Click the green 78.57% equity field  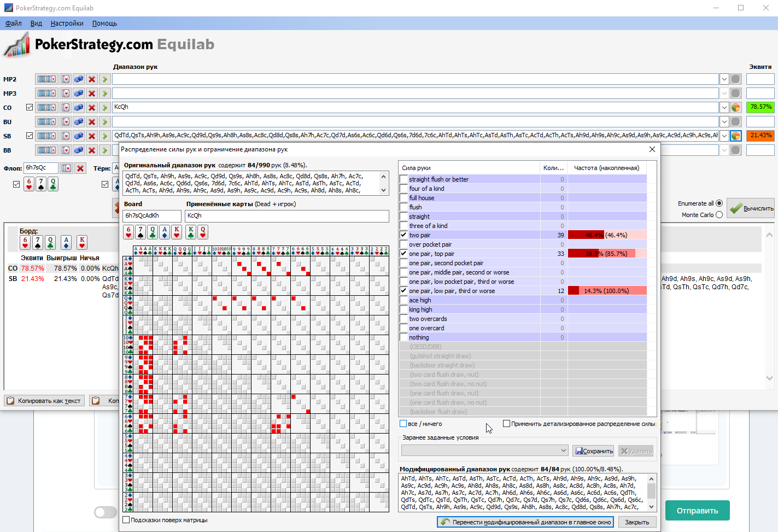(761, 107)
